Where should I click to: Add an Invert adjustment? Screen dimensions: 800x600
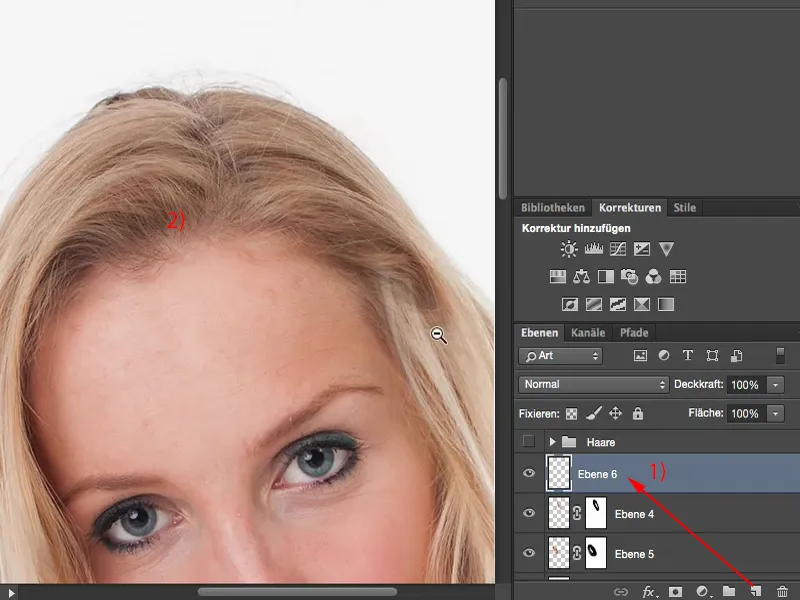[x=569, y=305]
